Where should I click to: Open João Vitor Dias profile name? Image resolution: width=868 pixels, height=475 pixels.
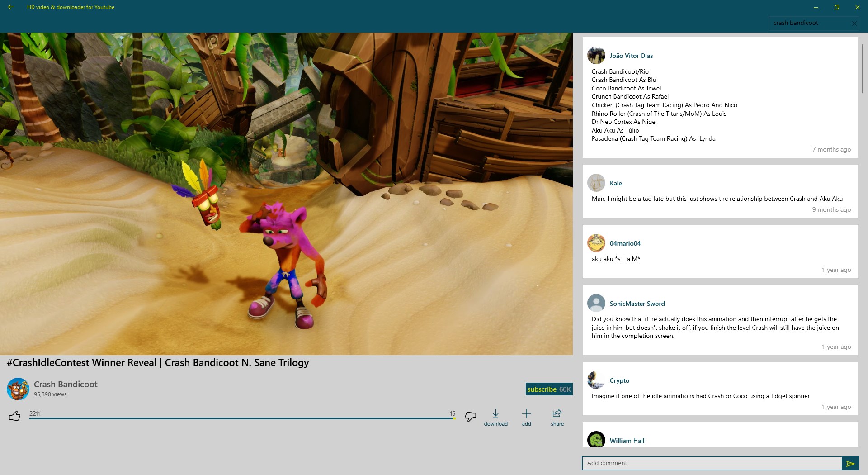[631, 56]
